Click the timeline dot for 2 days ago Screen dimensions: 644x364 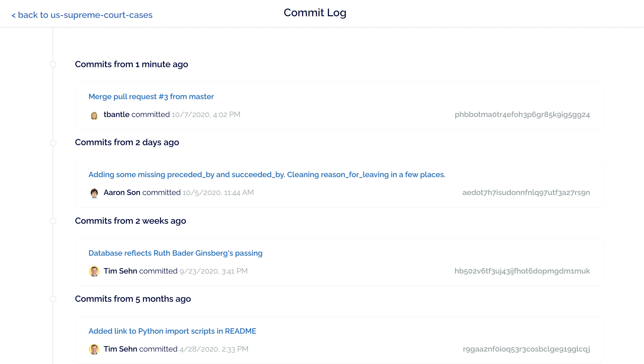point(53,143)
